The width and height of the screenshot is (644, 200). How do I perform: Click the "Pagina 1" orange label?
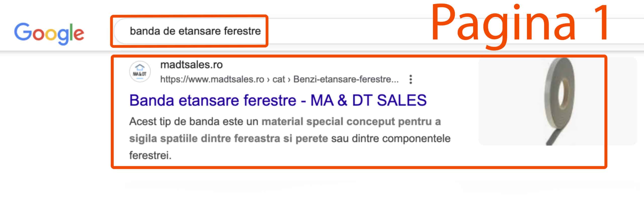pos(519,24)
